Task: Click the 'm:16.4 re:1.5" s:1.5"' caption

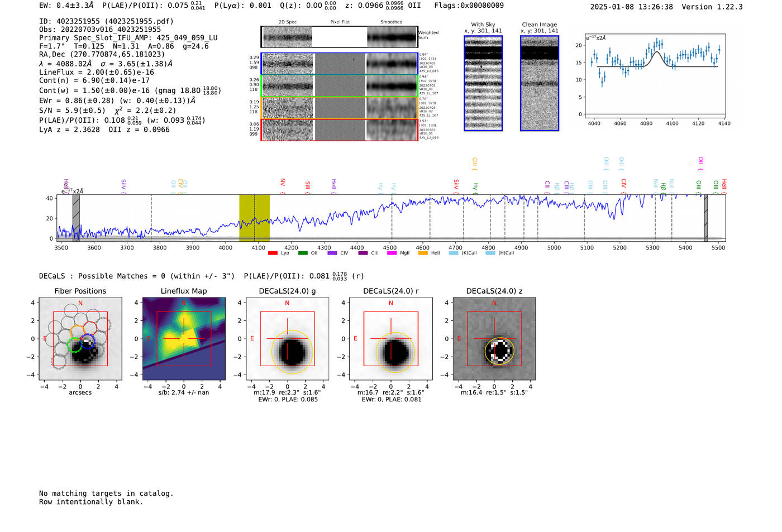Action: pos(494,393)
